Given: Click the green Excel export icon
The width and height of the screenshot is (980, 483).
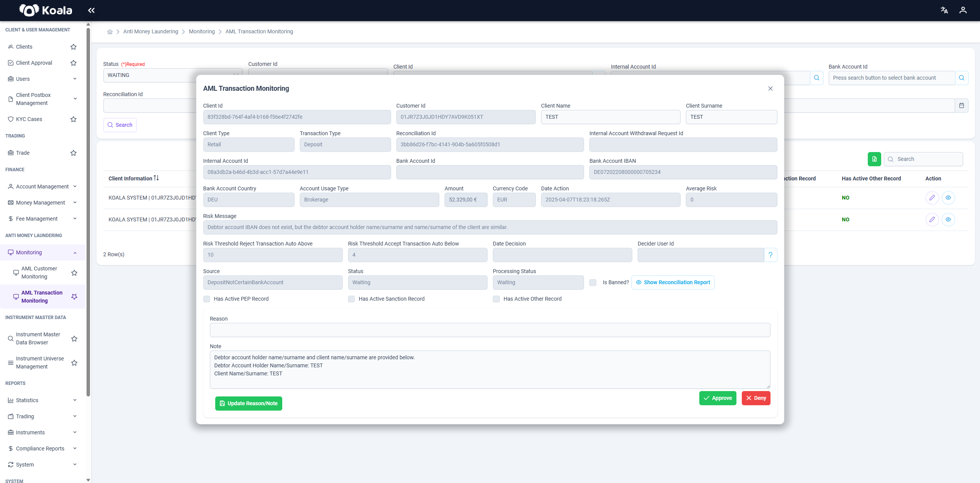Looking at the screenshot, I should pyautogui.click(x=874, y=159).
